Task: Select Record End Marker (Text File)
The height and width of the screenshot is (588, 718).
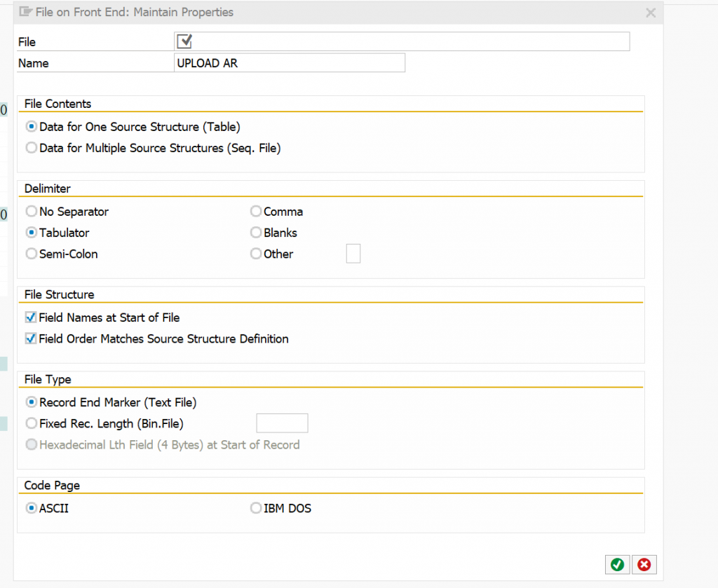Action: [x=31, y=402]
